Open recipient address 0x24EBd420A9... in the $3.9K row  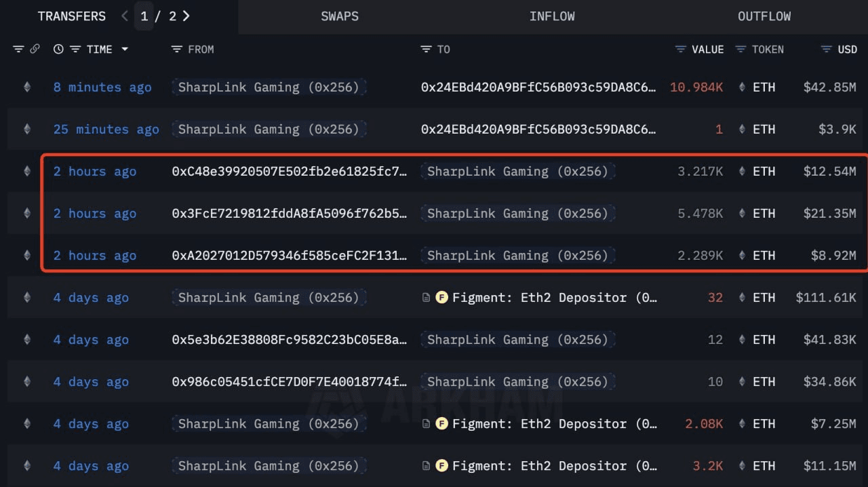539,129
